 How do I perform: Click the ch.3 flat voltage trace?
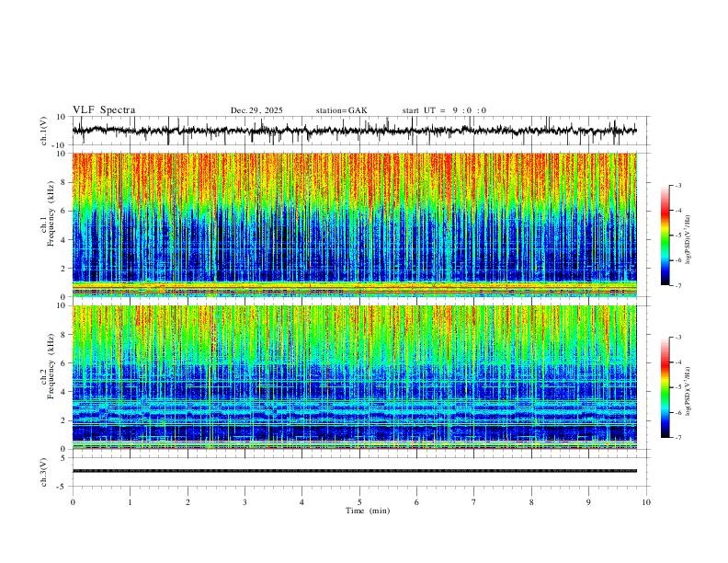(355, 471)
